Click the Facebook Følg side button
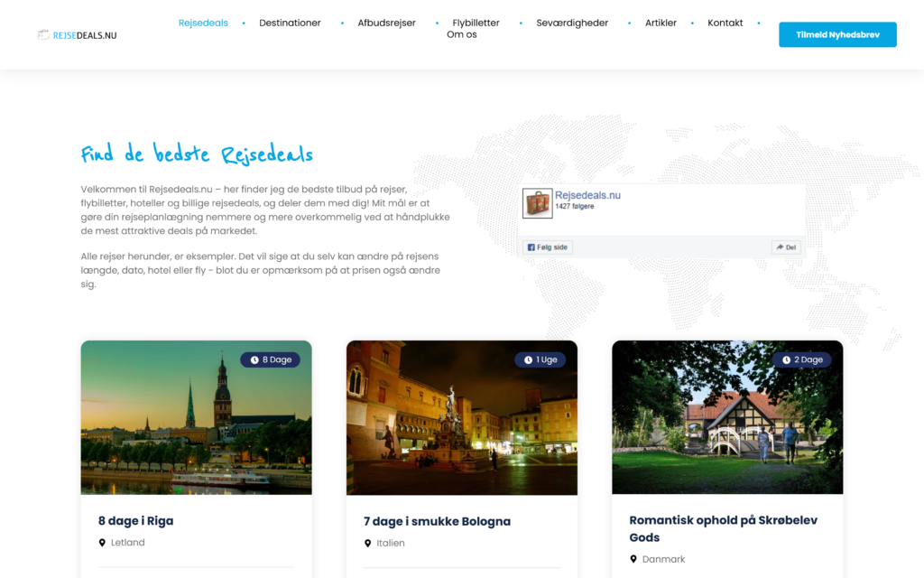This screenshot has height=578, width=924. click(548, 247)
